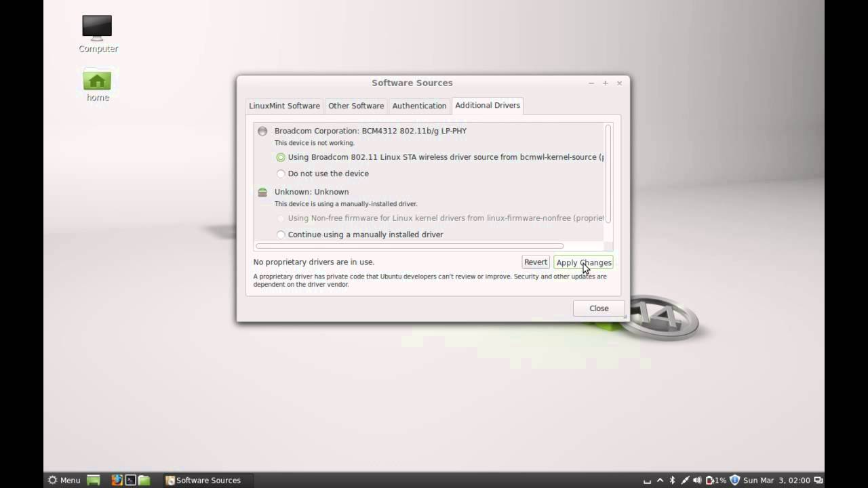Image resolution: width=868 pixels, height=488 pixels.
Task: Switch to Authentication tab
Action: (419, 106)
